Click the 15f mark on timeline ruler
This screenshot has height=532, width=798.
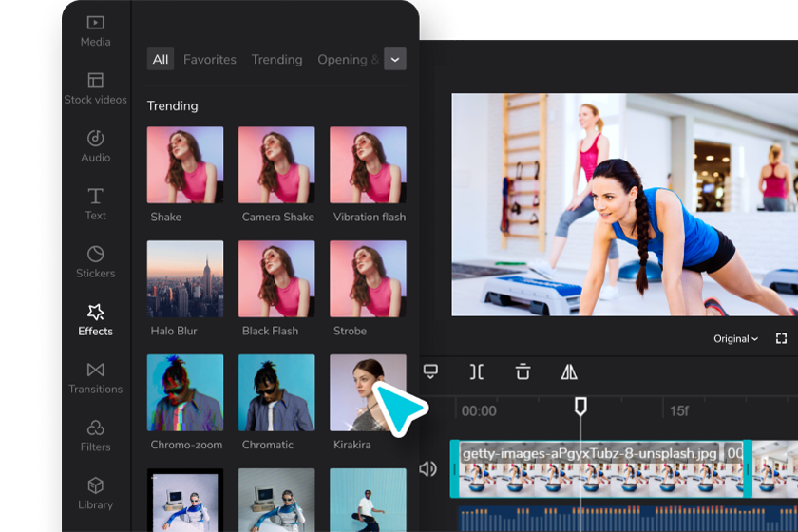(679, 410)
